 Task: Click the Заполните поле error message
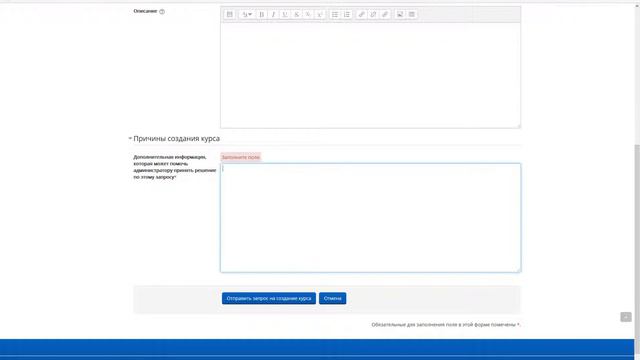(x=240, y=157)
